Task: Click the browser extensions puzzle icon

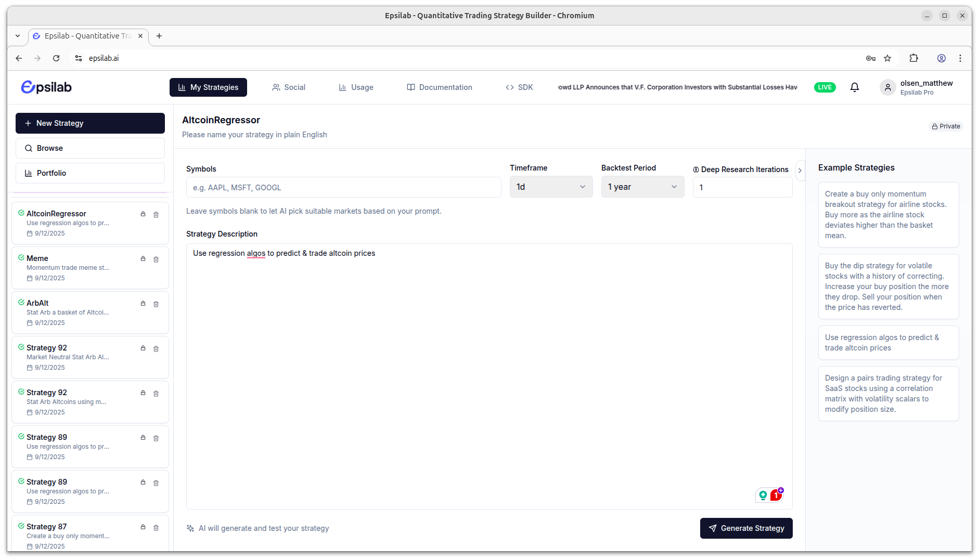Action: click(913, 58)
